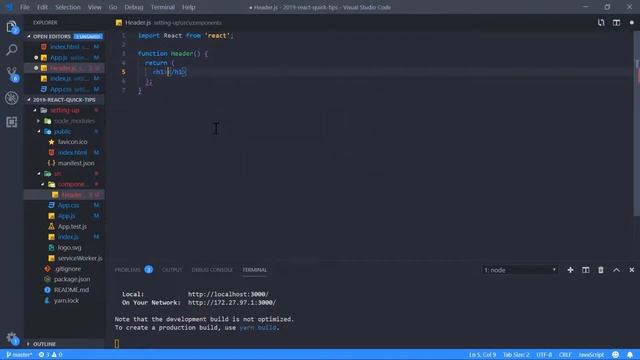Open .gitignore in the file tree

point(67,269)
